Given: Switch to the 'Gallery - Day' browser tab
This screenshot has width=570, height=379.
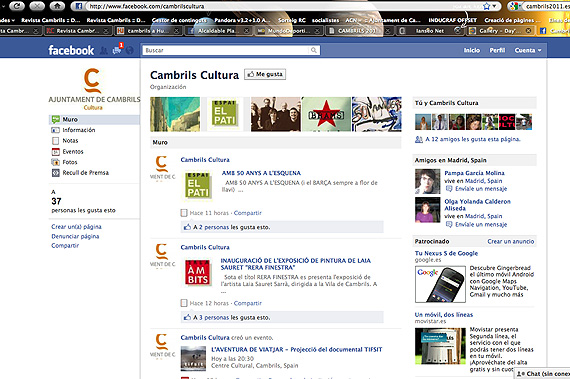Looking at the screenshot, I should 500,31.
